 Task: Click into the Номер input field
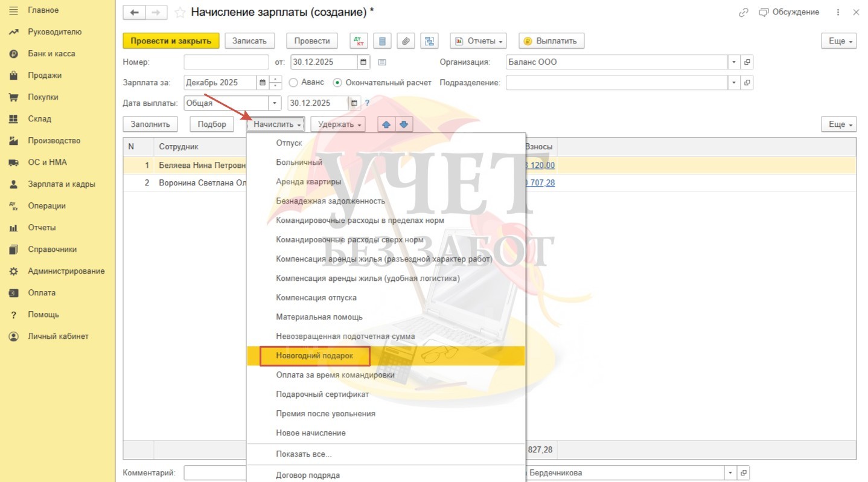(x=226, y=62)
